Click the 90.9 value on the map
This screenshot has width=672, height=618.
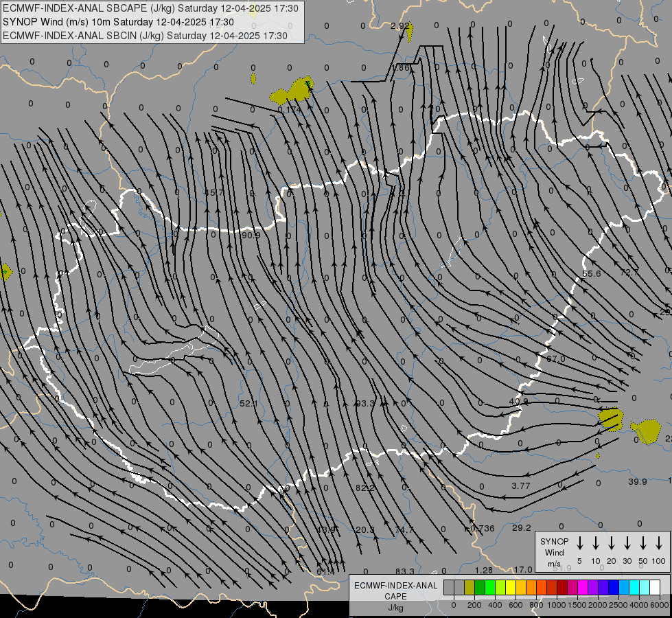[x=251, y=235]
